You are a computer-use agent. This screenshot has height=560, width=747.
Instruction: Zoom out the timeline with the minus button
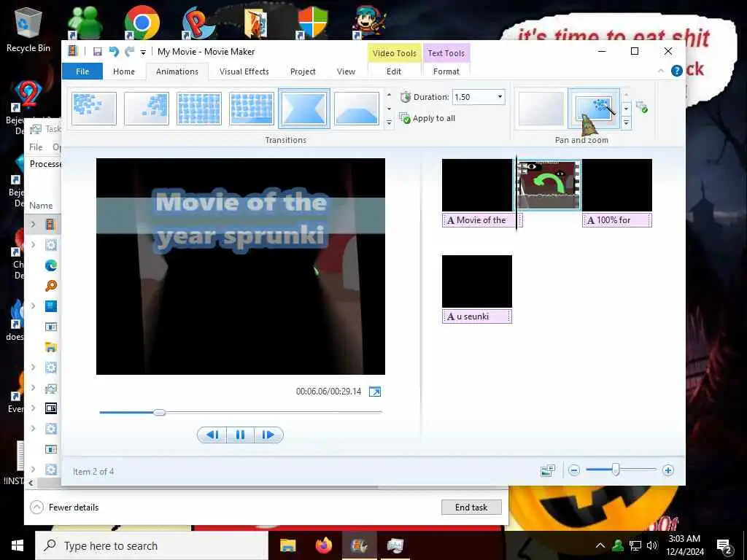click(574, 470)
